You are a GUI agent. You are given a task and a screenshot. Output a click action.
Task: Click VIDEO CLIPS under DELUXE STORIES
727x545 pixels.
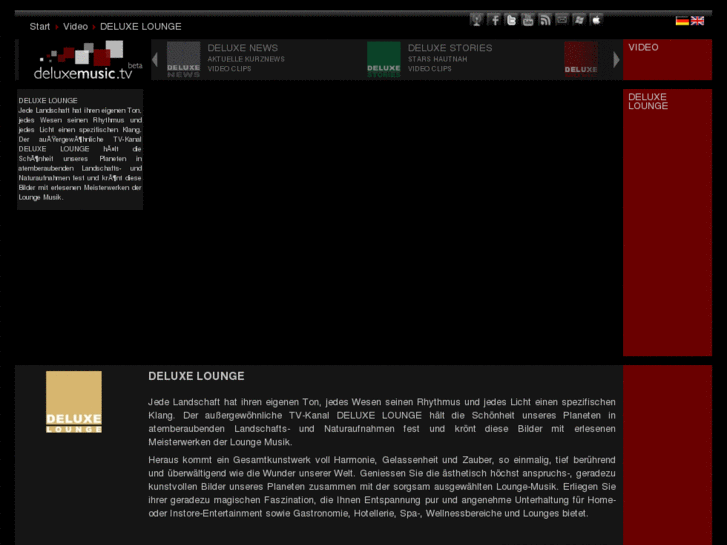pos(429,69)
